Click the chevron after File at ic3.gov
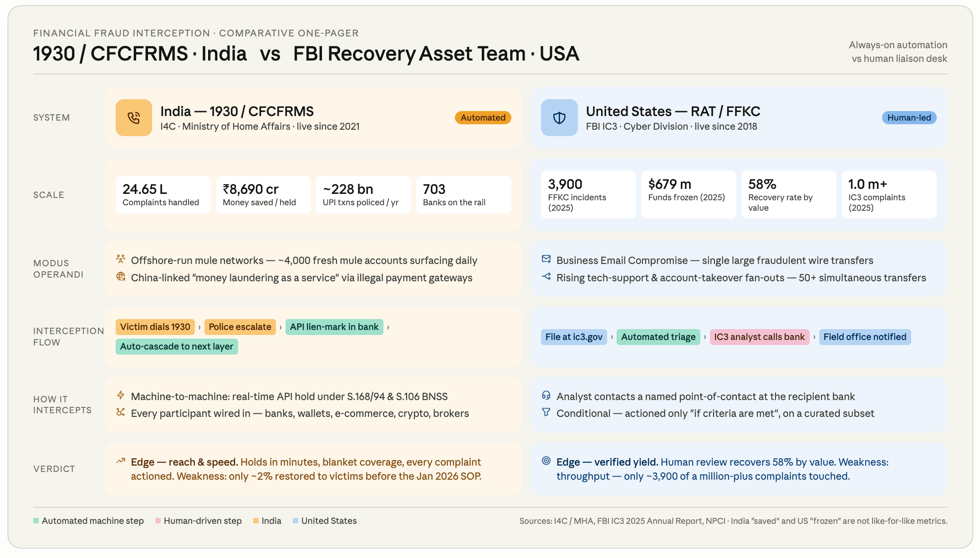This screenshot has width=980, height=558. [x=612, y=337]
